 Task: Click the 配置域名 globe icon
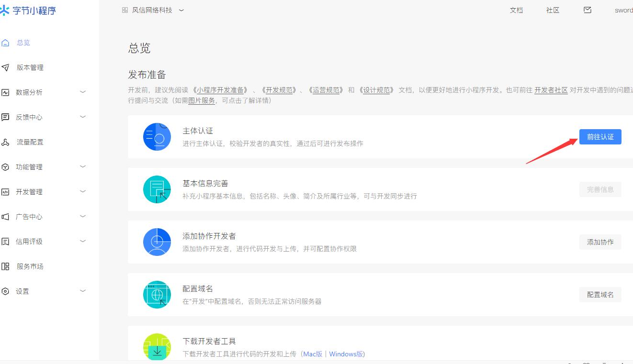[157, 295]
